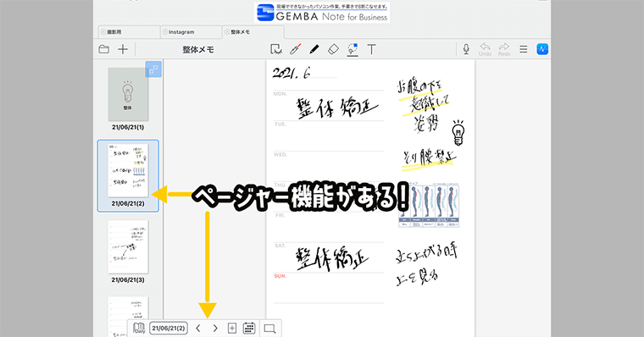Open the calendar icon in bottom bar
The width and height of the screenshot is (644, 337).
coord(249,328)
